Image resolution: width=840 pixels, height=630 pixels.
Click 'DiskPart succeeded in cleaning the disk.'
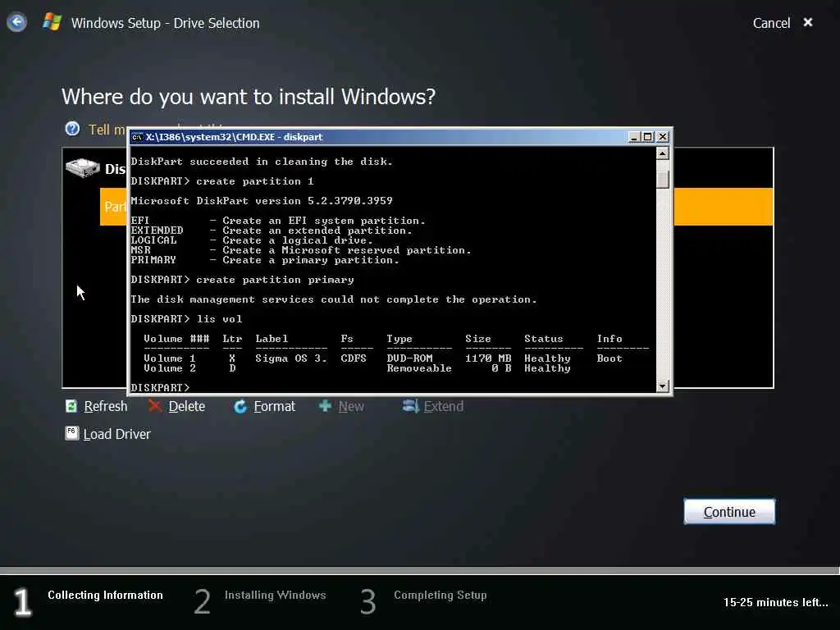[x=262, y=162]
